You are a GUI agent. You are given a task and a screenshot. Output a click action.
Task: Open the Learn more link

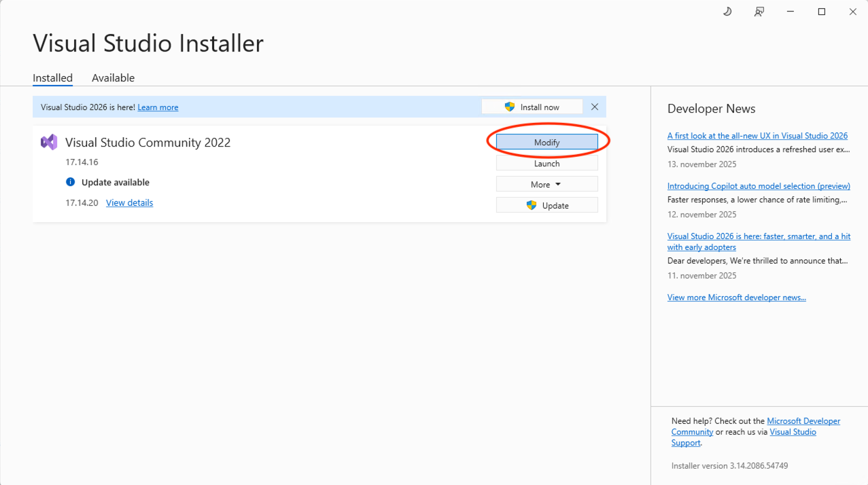[x=158, y=107]
